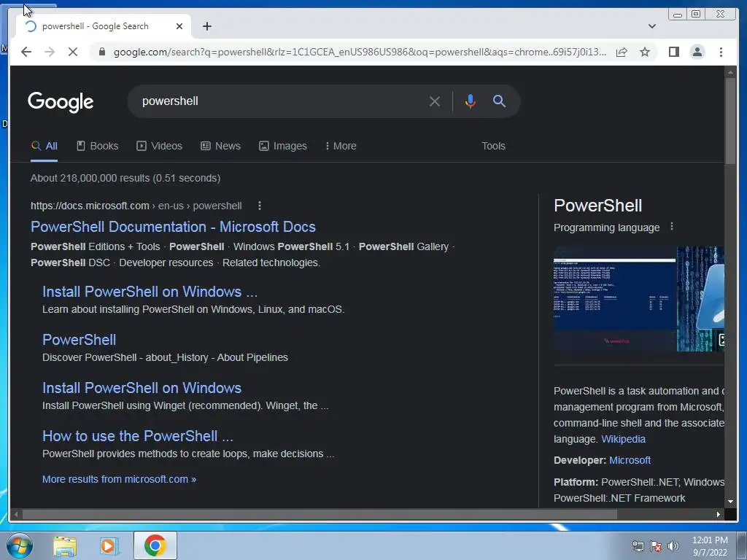Launch Windows Media Player from taskbar
Image resolution: width=747 pixels, height=560 pixels.
[x=109, y=545]
